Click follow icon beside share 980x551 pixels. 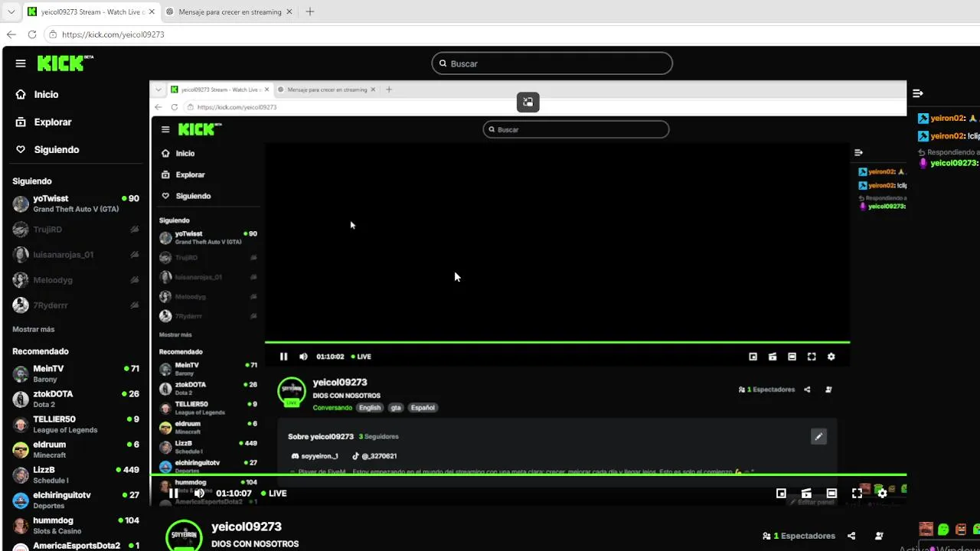tap(879, 536)
